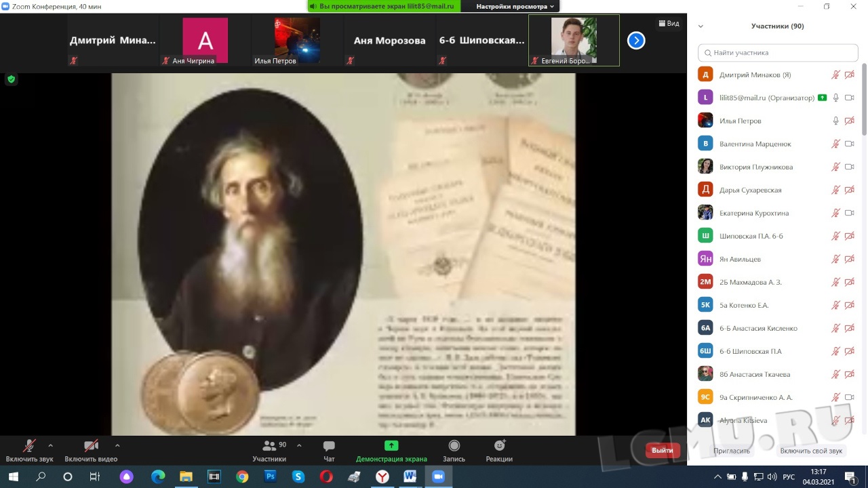The height and width of the screenshot is (488, 868).
Task: Click lilit85 organizer microphone icon
Action: coord(836,98)
